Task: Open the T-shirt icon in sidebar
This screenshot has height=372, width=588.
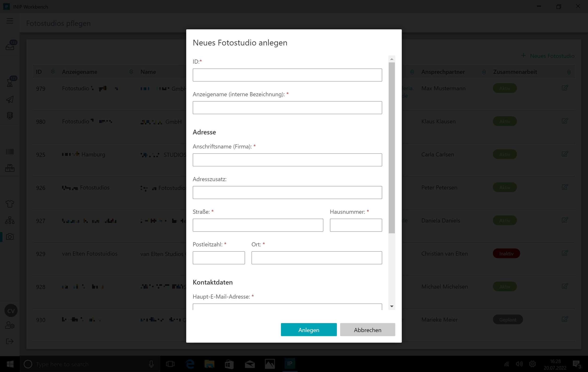Action: click(10, 204)
